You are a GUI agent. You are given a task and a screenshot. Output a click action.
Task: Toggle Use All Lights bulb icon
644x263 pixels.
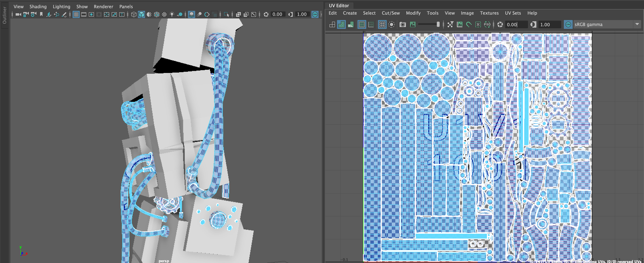coord(172,14)
